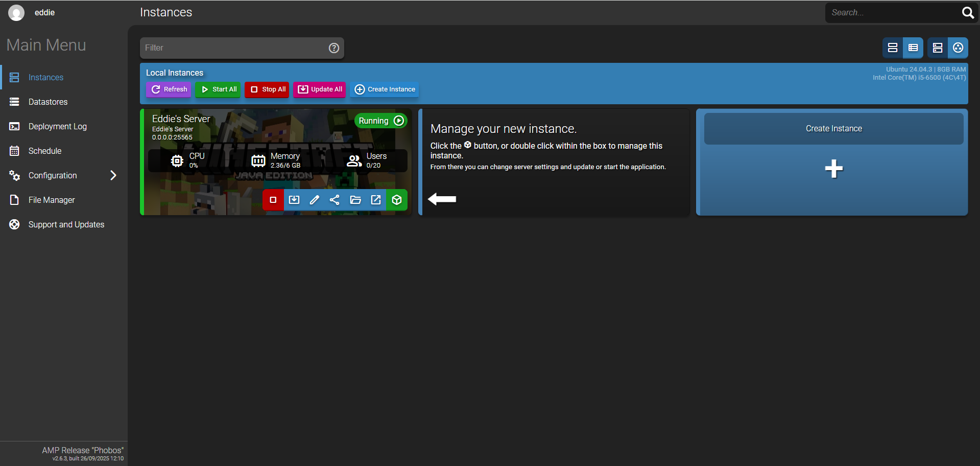
Task: Click the share icon on Eddie's Server card
Action: tap(335, 200)
